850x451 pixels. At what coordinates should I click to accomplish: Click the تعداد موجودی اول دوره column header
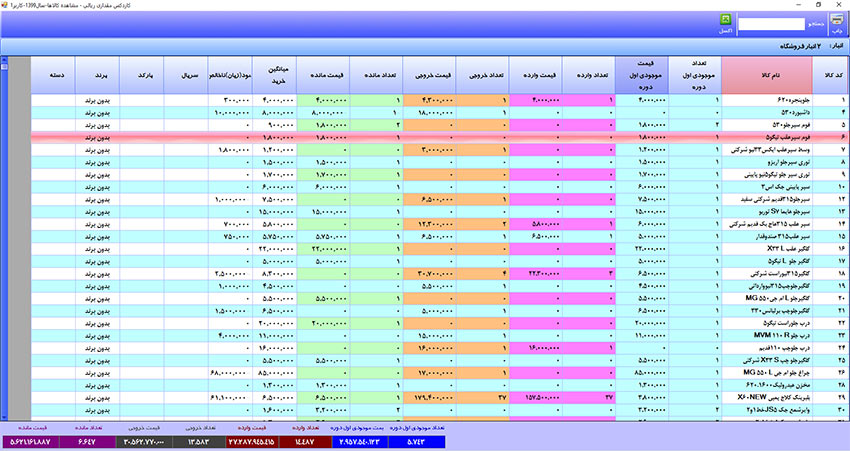point(696,75)
